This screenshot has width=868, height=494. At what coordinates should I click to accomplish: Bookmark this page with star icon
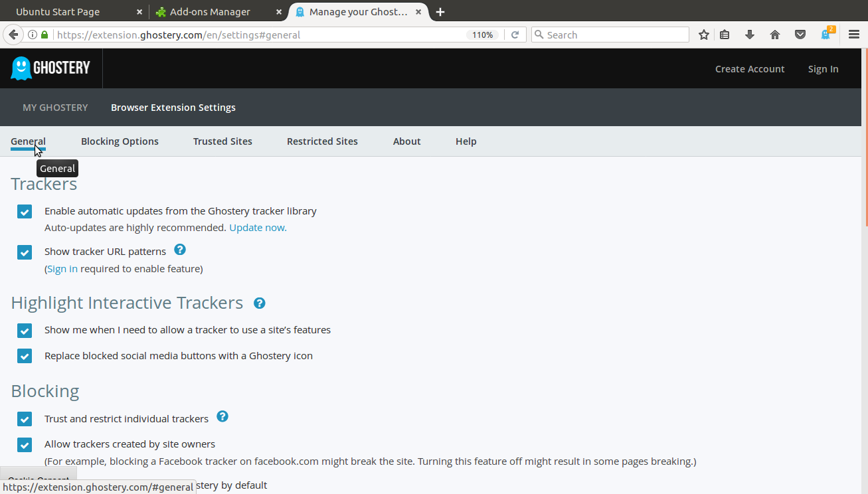[x=704, y=35]
